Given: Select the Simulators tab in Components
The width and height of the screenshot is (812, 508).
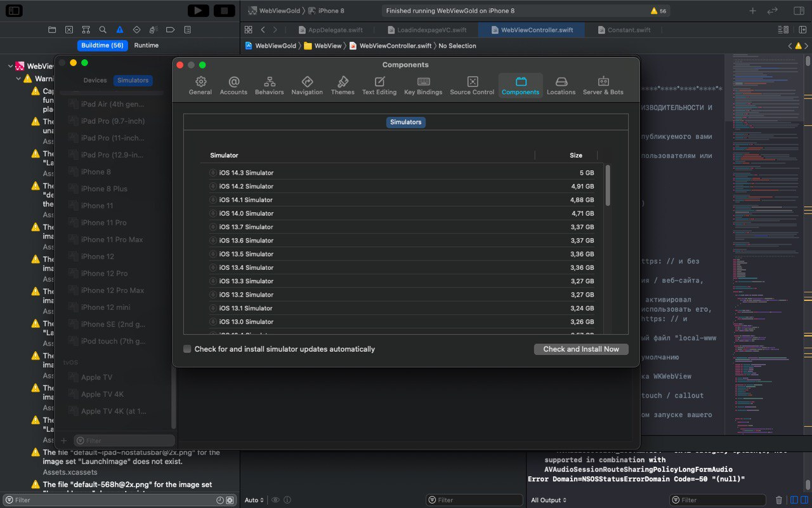Looking at the screenshot, I should (x=406, y=122).
